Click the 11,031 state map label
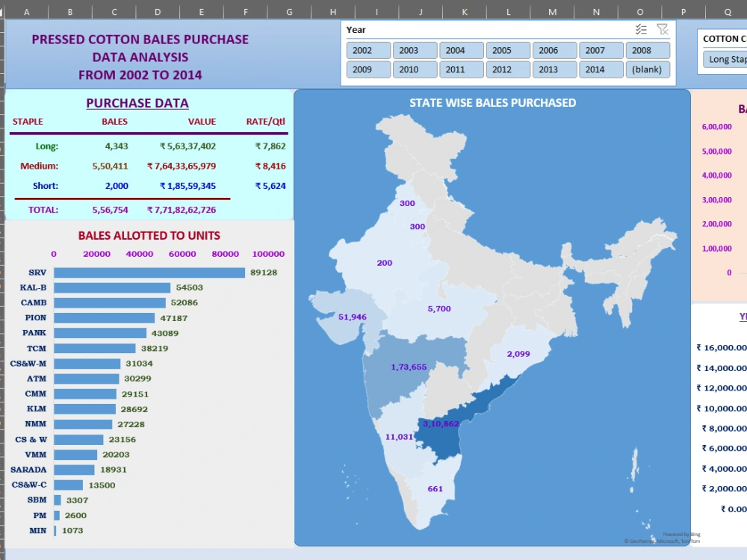Viewport: 747px width, 560px height. click(399, 437)
